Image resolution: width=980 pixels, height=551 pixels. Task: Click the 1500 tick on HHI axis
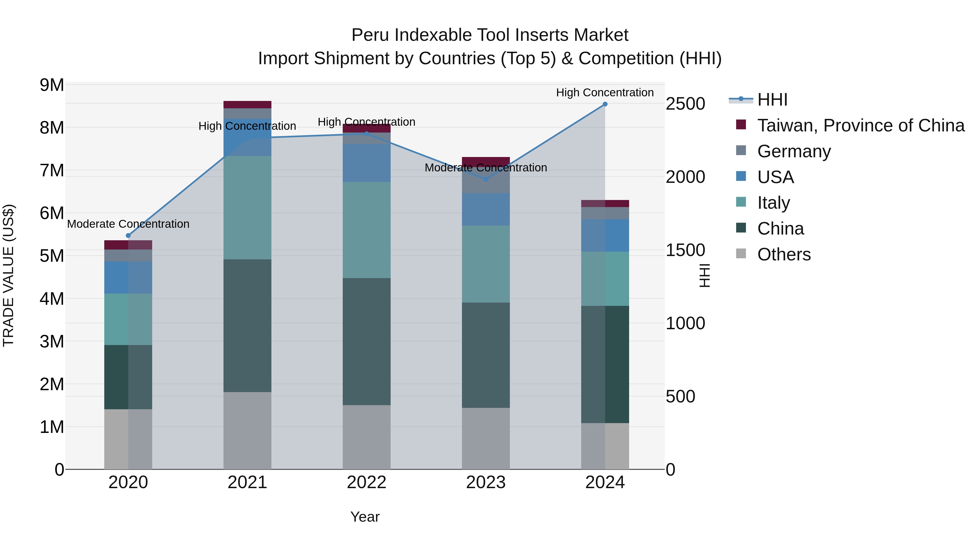(x=685, y=250)
